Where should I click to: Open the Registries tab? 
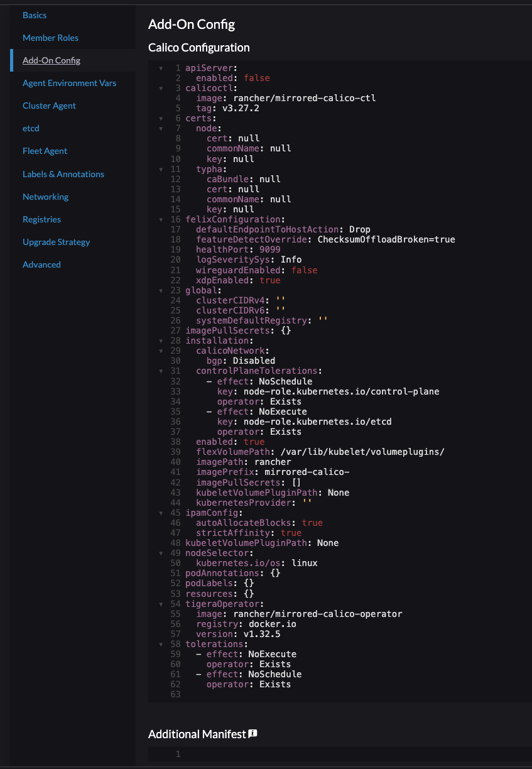coord(41,219)
